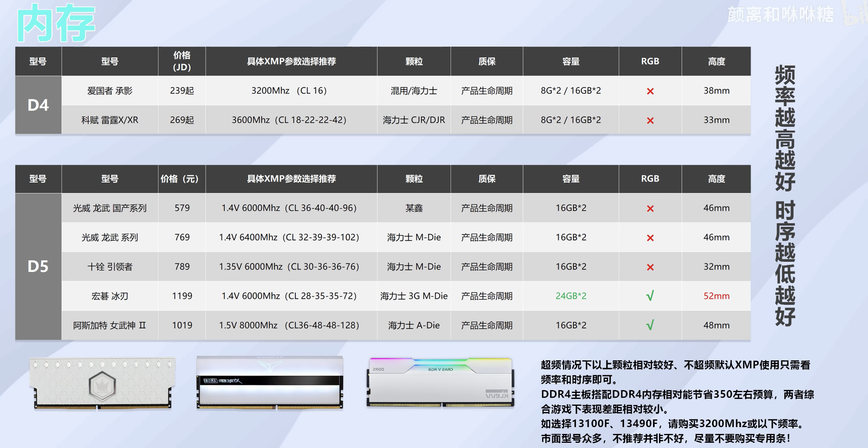868x448 pixels.
Task: Click the KLEVV CRAS V RGB memory image
Action: 440,383
